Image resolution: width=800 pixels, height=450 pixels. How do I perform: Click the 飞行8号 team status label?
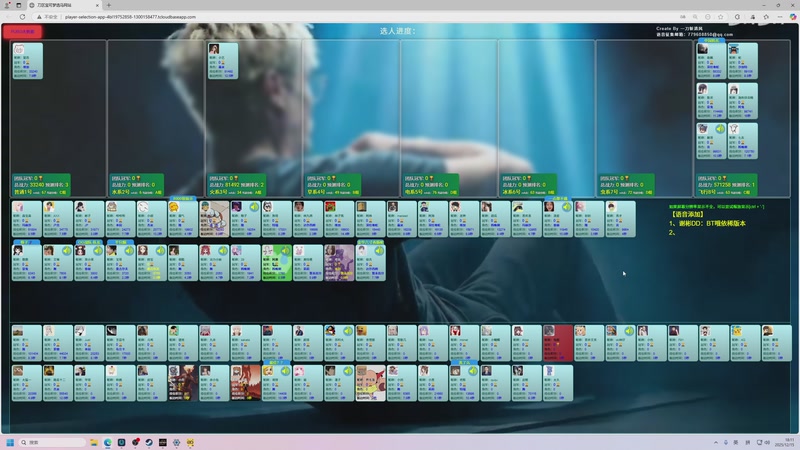point(727,185)
